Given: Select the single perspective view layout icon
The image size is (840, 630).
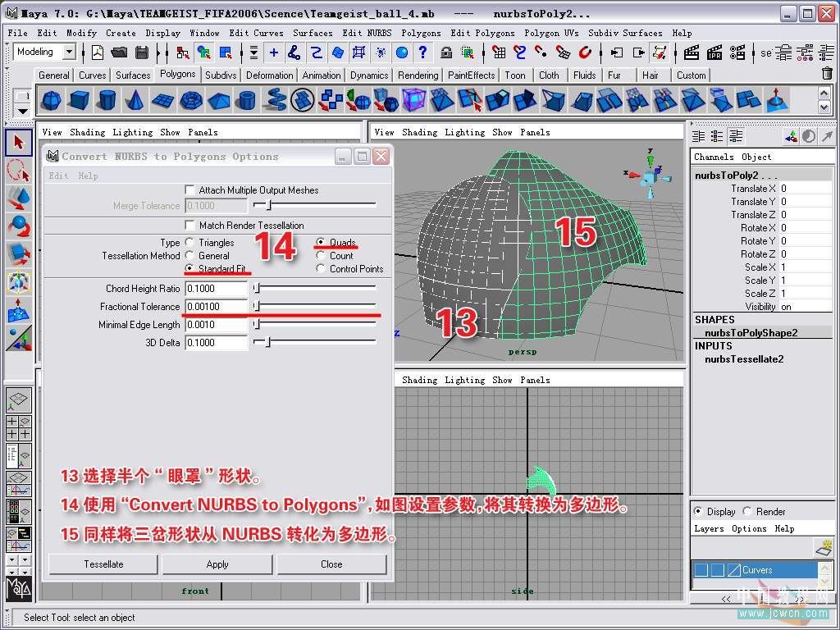Looking at the screenshot, I should click(x=19, y=399).
